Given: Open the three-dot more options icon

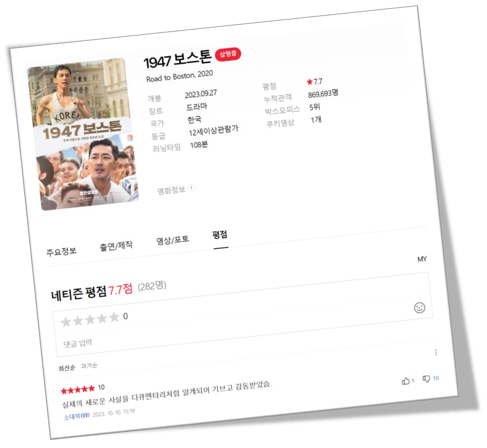Looking at the screenshot, I should coord(436,352).
